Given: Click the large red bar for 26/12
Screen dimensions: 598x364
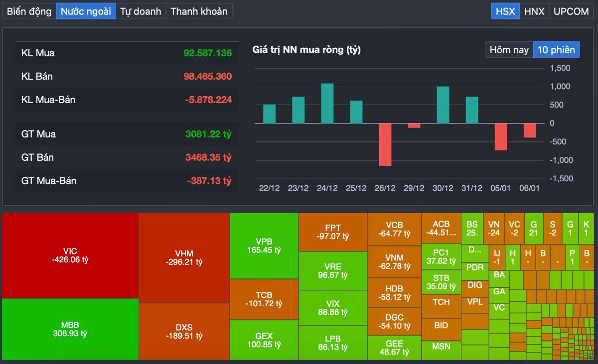Looking at the screenshot, I should (x=385, y=144).
